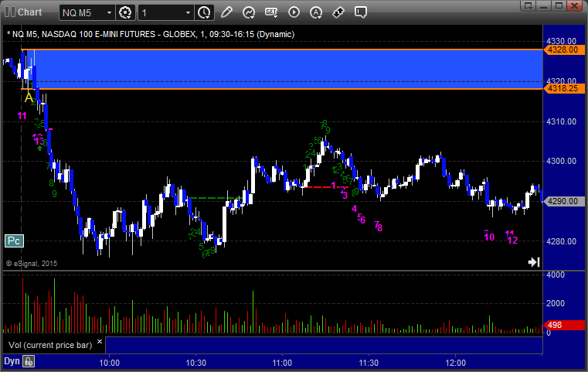Open the chart settings gear menu
Viewport: 588px width, 372px height.
(125, 13)
